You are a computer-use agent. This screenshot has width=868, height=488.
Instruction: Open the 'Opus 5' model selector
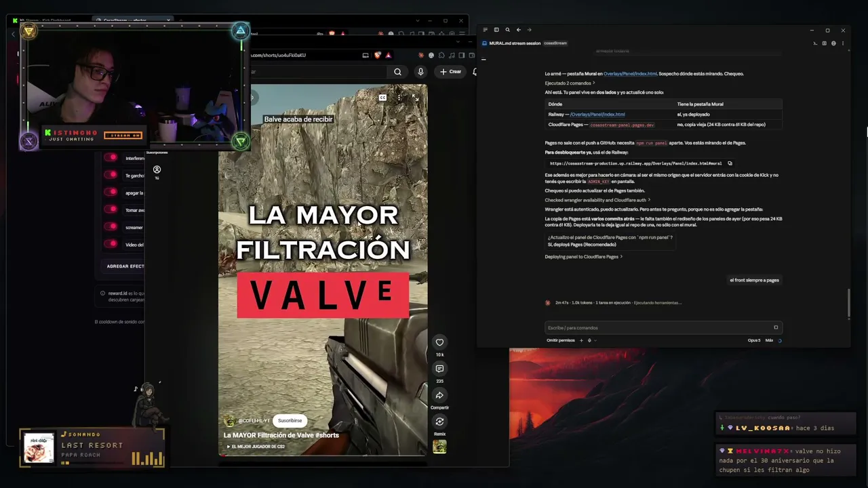pyautogui.click(x=754, y=340)
